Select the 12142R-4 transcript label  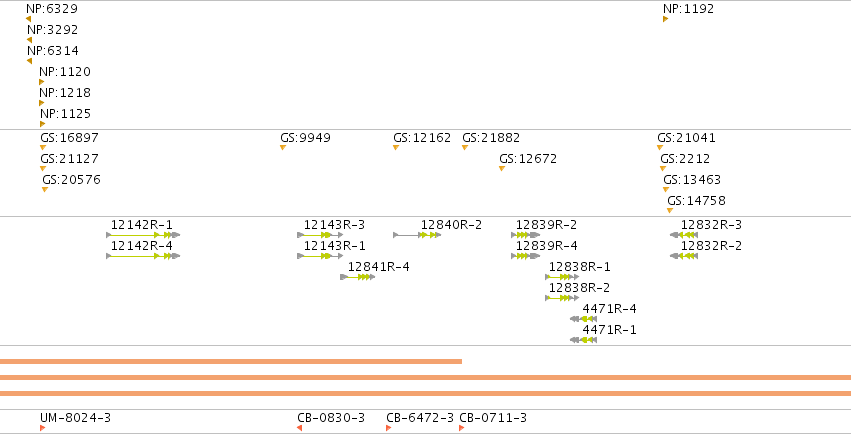pos(142,246)
